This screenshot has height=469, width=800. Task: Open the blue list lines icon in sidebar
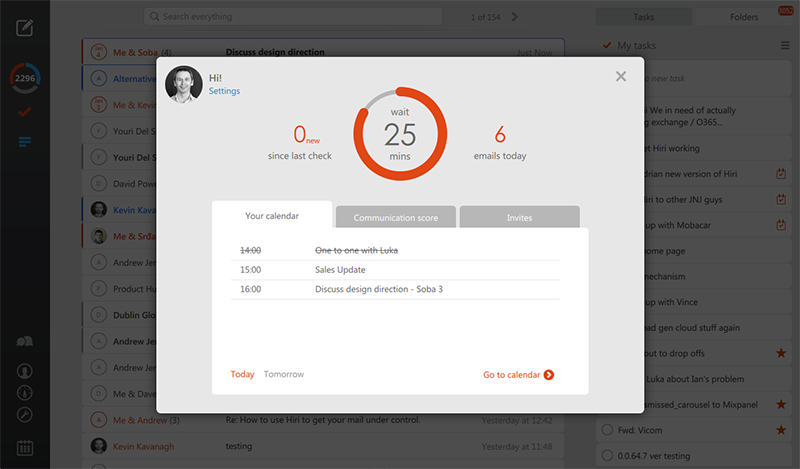(x=24, y=141)
